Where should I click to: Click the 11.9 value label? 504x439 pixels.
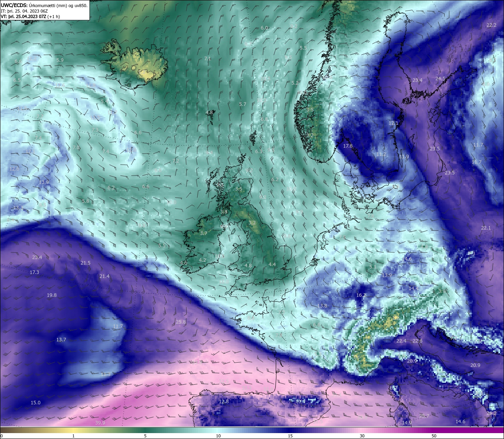click(404, 156)
